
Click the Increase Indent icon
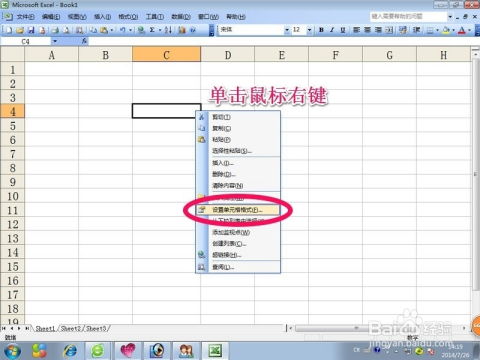tap(416, 30)
